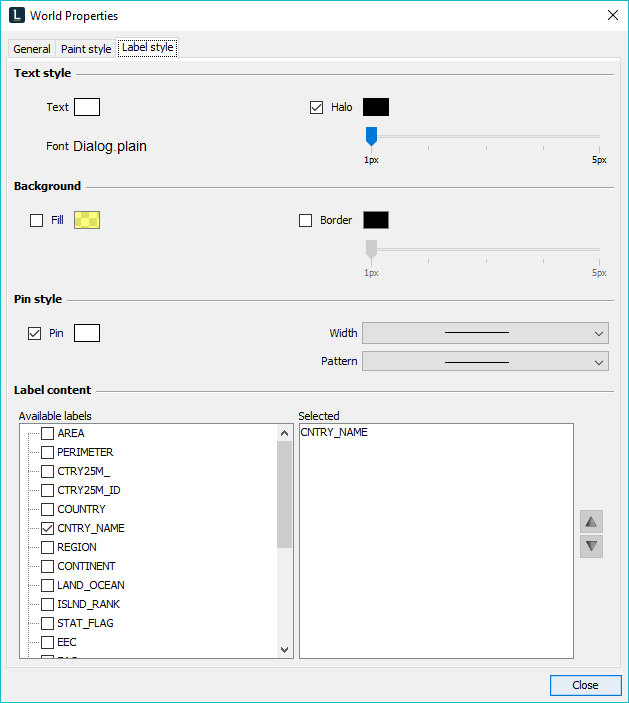Enable the background Fill checkbox
This screenshot has width=629, height=703.
tap(37, 221)
